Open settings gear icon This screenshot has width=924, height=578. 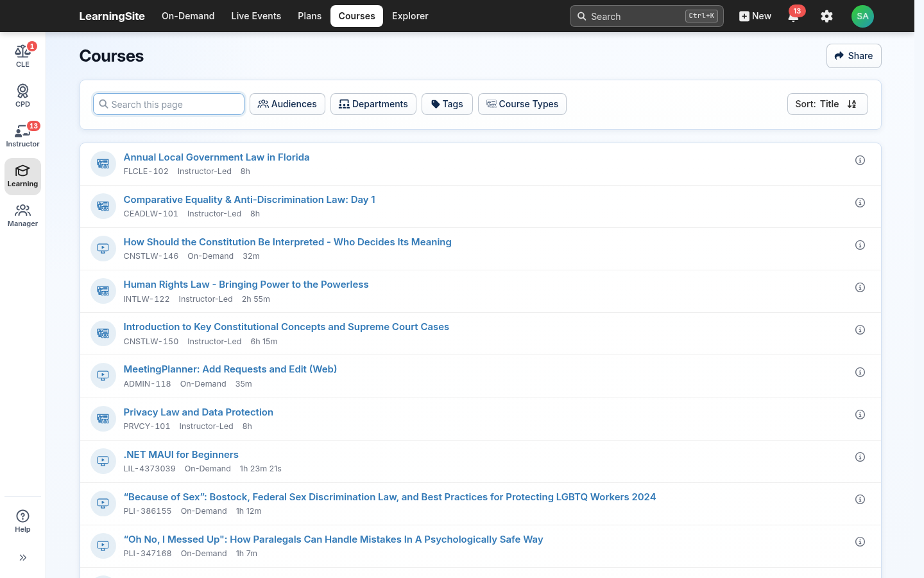point(826,16)
